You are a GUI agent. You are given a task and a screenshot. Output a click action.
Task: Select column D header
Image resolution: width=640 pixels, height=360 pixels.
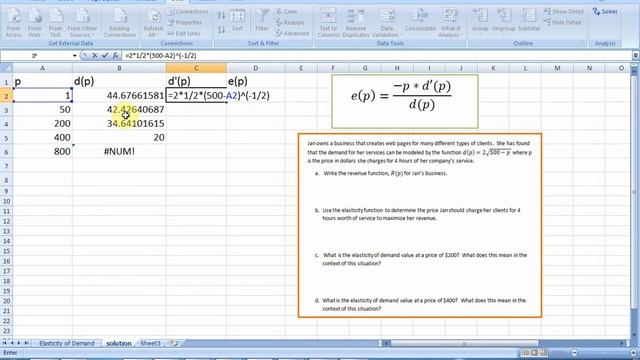pos(256,68)
